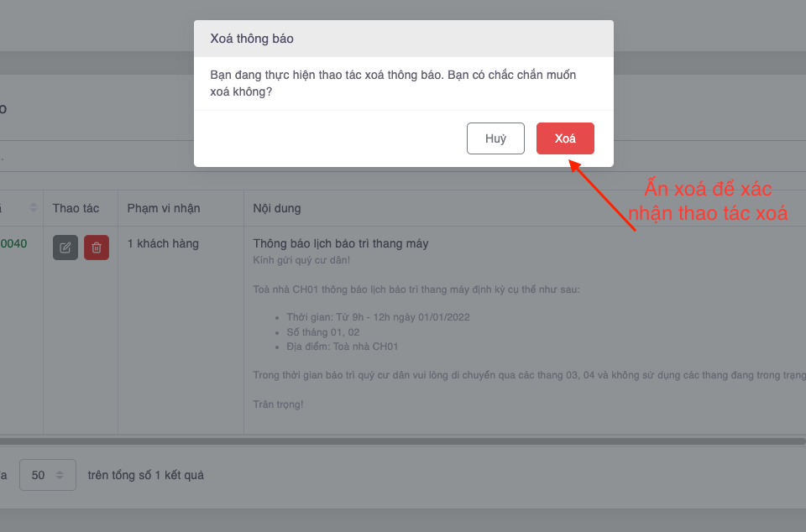The image size is (806, 532).
Task: Click the horizontal scrollbar under the table
Action: [403, 441]
